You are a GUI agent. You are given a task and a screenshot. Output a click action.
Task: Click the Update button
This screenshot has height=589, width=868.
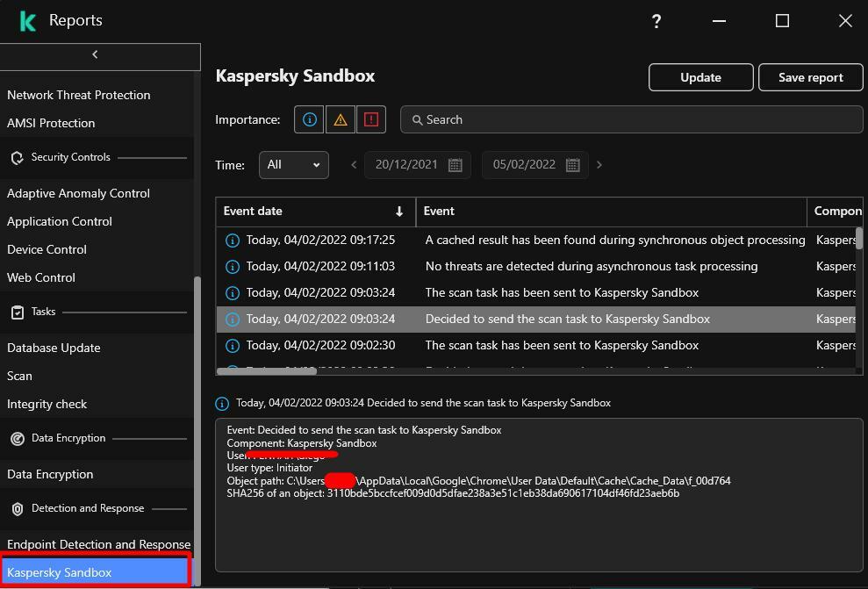click(700, 77)
